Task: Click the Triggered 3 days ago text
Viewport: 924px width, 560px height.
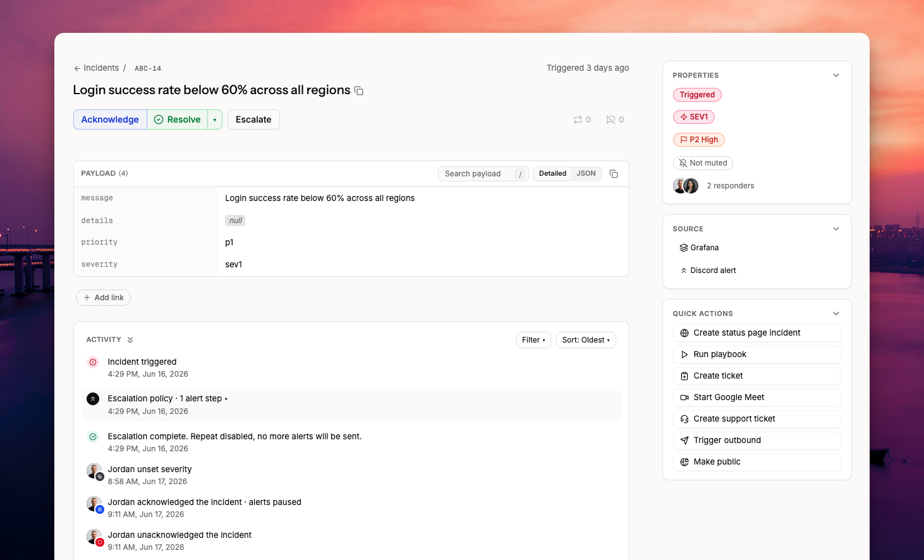Action: pos(588,68)
